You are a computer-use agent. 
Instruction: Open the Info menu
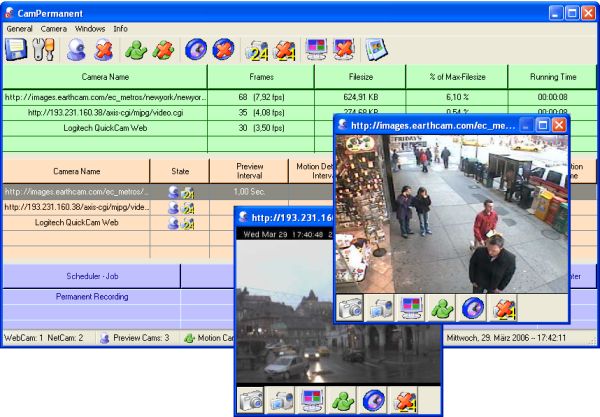(121, 29)
